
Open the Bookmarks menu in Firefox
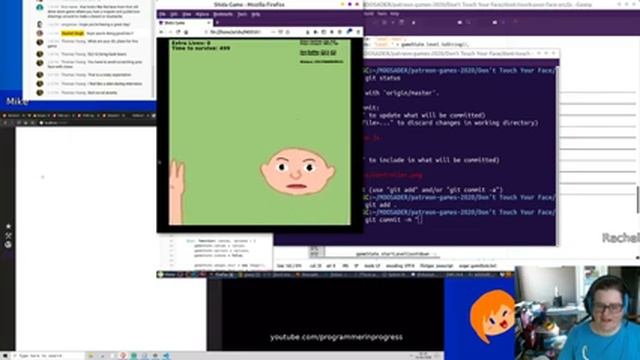click(223, 14)
